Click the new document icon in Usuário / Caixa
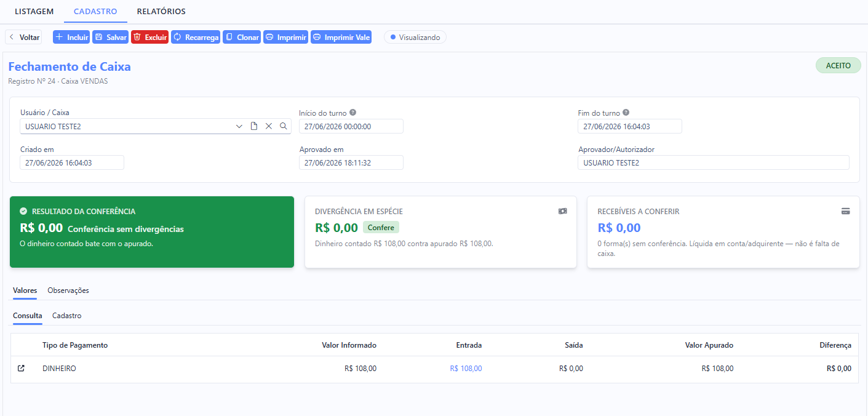Viewport: 868px width, 416px height. (x=254, y=126)
